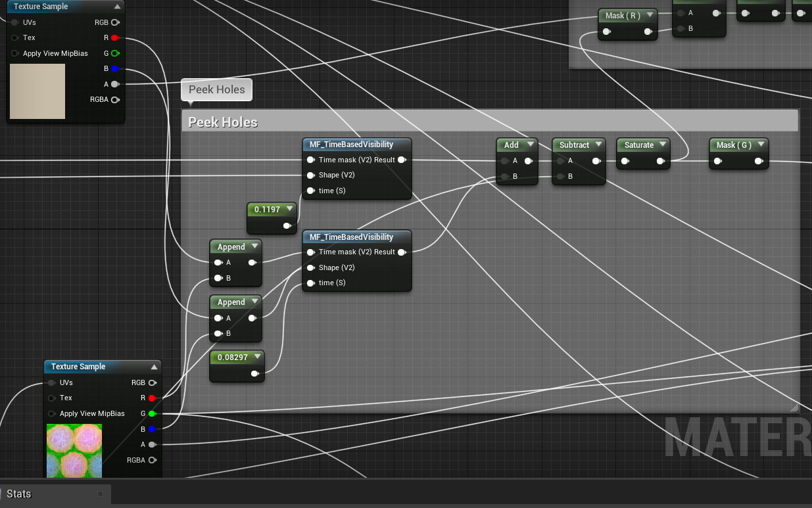Click Result output pin on upper MF_TimeBasedVisibility

(402, 160)
